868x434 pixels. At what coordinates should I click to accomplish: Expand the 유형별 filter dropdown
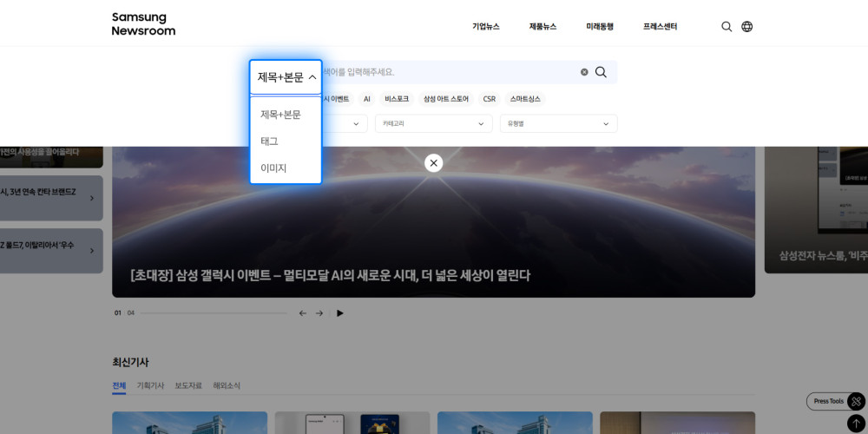[x=558, y=124]
